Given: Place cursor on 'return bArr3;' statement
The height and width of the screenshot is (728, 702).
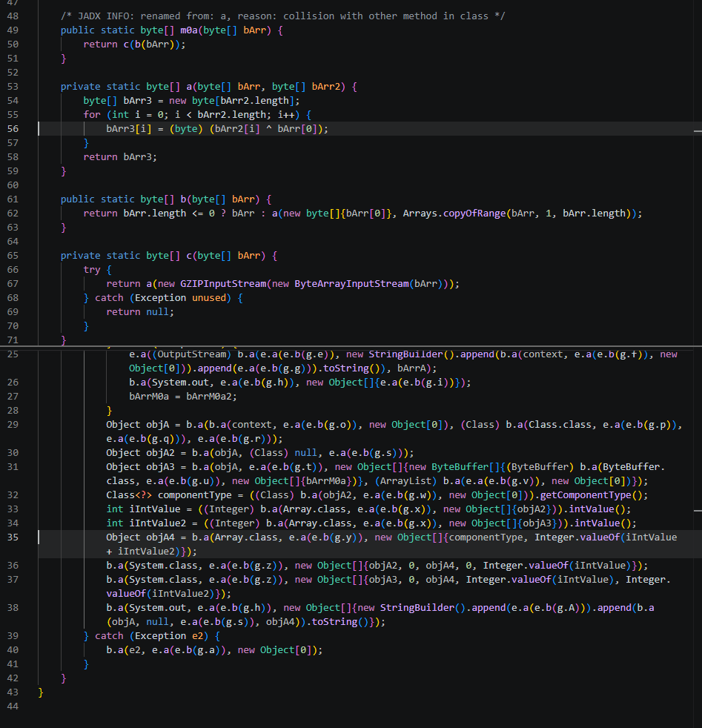Looking at the screenshot, I should 120,157.
